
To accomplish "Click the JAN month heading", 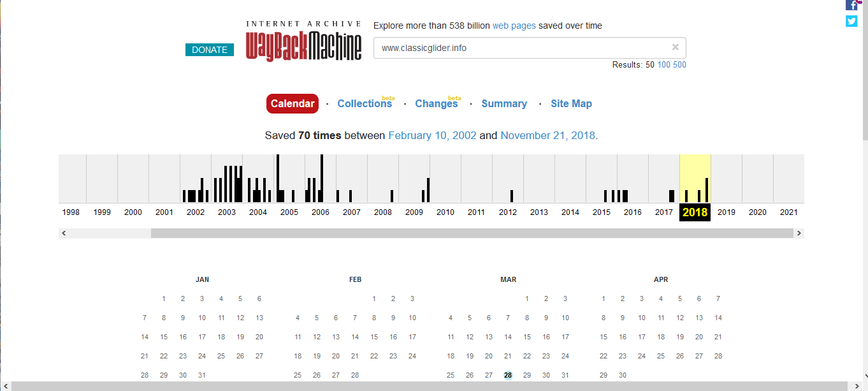I will click(202, 280).
